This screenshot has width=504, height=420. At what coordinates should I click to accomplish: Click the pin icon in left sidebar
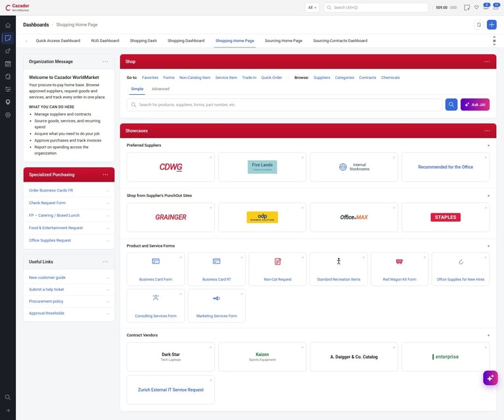(x=8, y=51)
